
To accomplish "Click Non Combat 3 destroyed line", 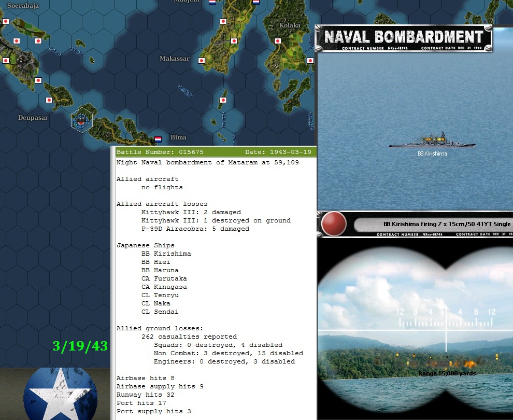I will (229, 353).
